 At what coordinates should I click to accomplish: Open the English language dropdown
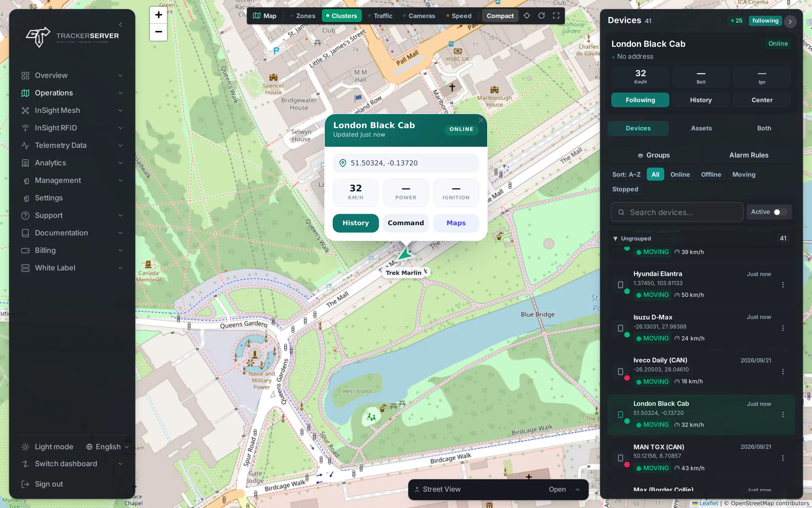coord(107,447)
